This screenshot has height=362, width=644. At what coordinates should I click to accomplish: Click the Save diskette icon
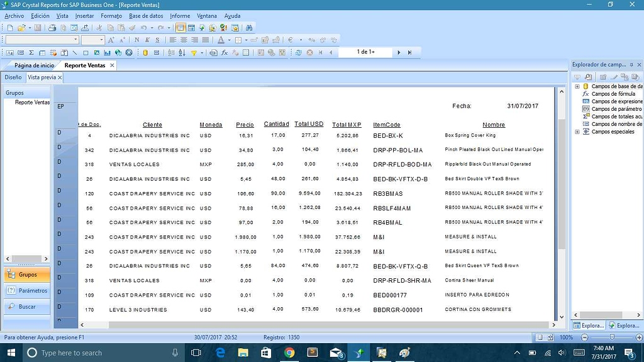38,28
